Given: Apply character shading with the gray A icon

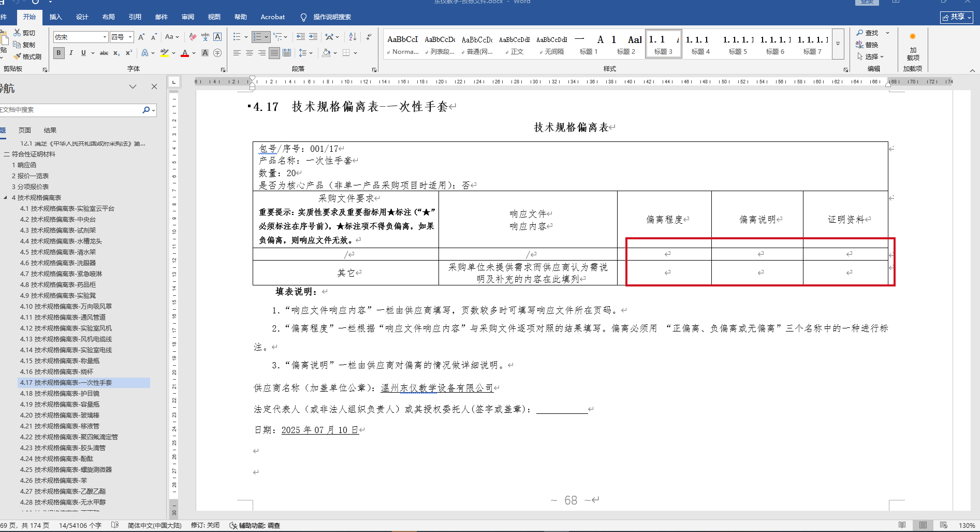Looking at the screenshot, I should pos(205,53).
